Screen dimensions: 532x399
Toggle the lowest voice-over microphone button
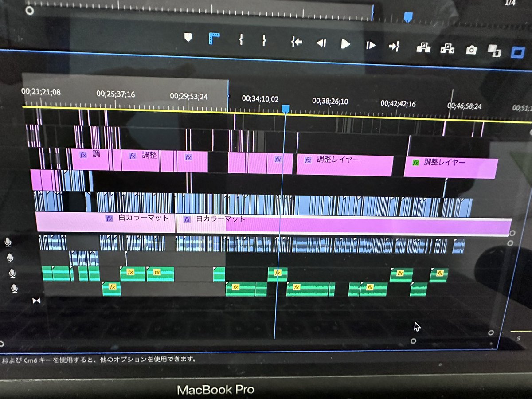click(x=14, y=289)
